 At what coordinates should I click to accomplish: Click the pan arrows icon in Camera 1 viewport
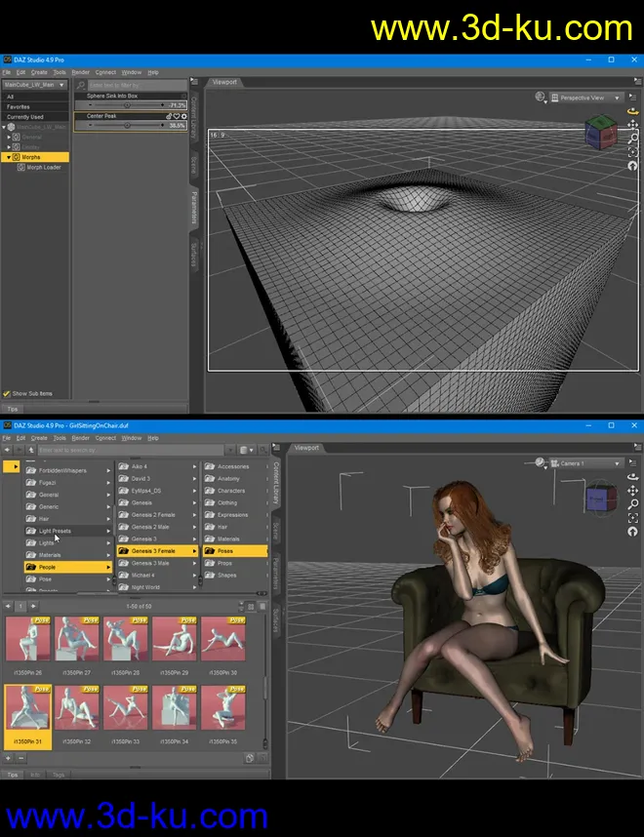pos(633,491)
